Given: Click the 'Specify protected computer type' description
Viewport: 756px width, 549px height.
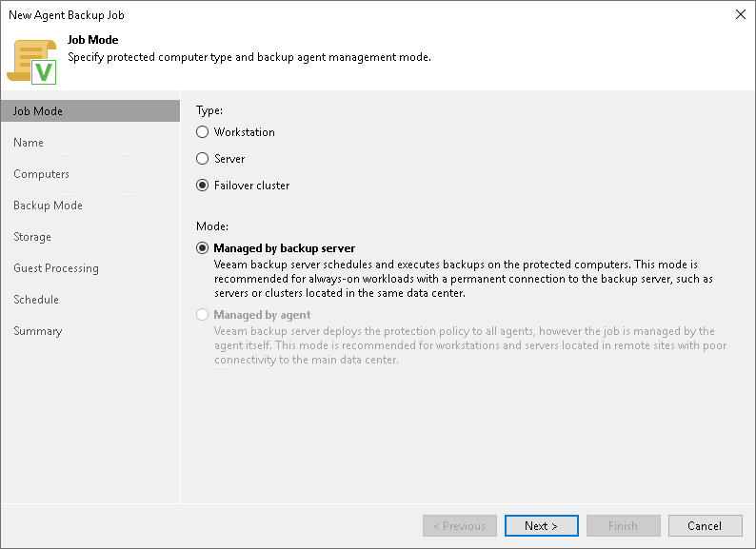Looking at the screenshot, I should pos(249,57).
